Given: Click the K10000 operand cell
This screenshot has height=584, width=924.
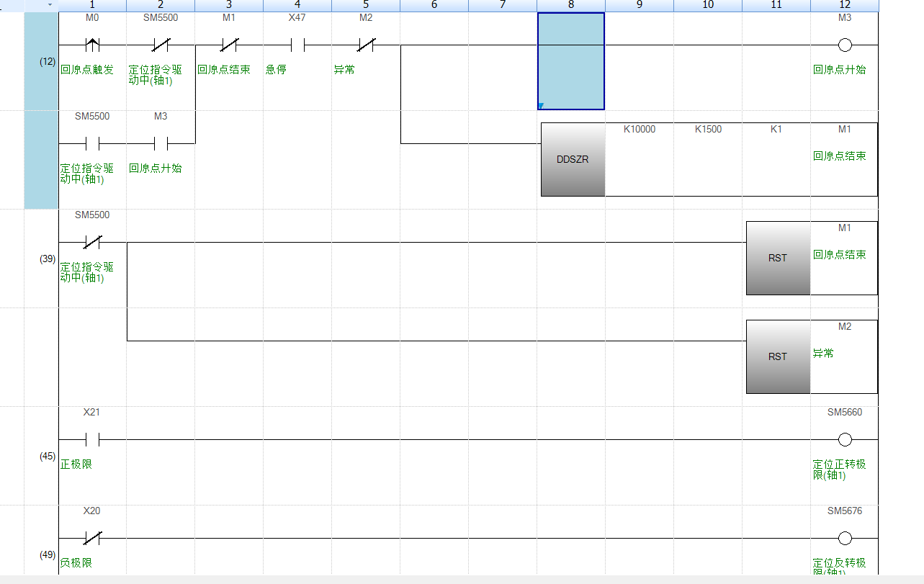Looking at the screenshot, I should [640, 130].
